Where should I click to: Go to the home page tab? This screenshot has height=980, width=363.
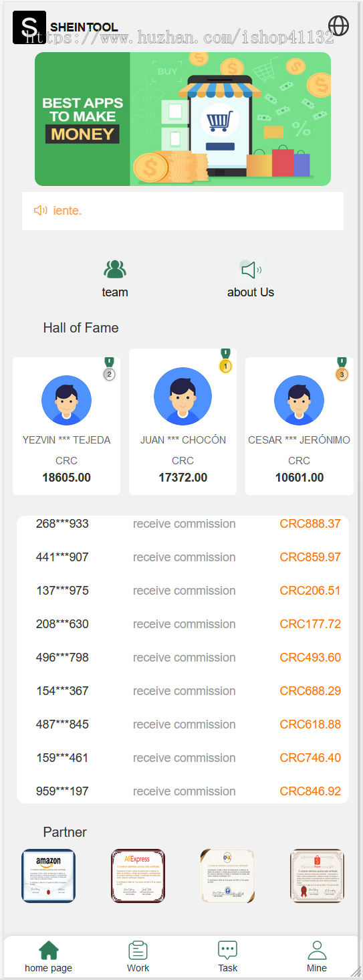[x=49, y=957]
